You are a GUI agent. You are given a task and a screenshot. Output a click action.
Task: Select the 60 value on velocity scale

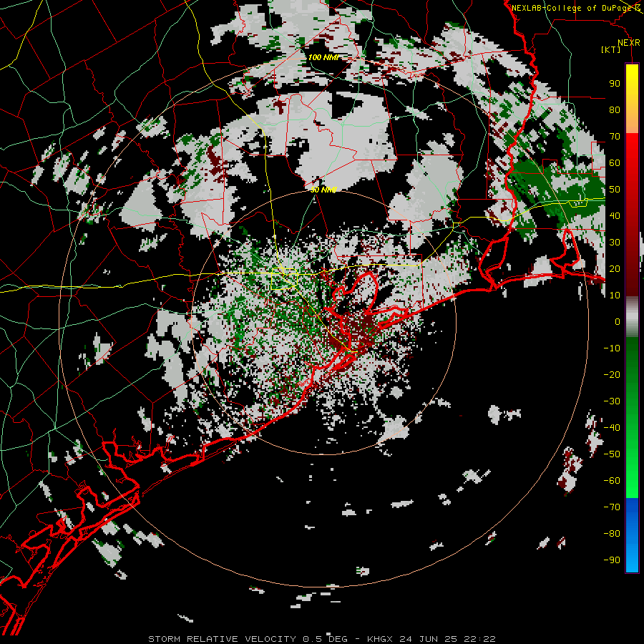pos(615,162)
